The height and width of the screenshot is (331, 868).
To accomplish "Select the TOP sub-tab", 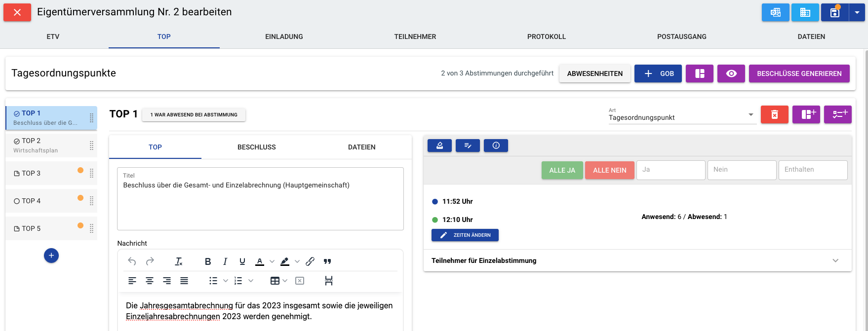I will coord(155,147).
